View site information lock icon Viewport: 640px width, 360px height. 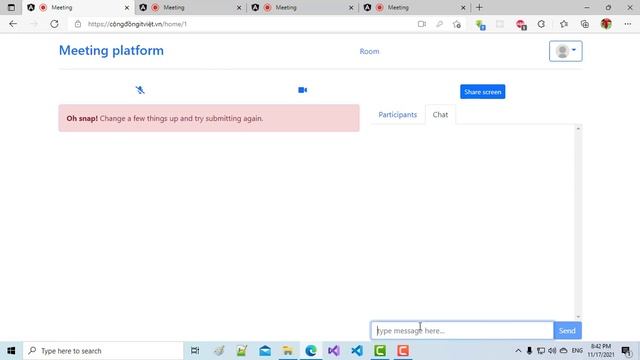click(78, 24)
